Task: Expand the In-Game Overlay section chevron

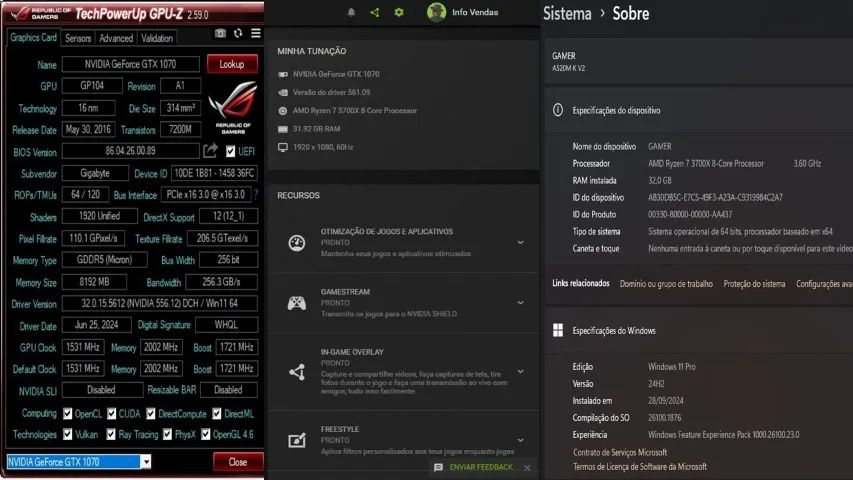Action: [521, 371]
